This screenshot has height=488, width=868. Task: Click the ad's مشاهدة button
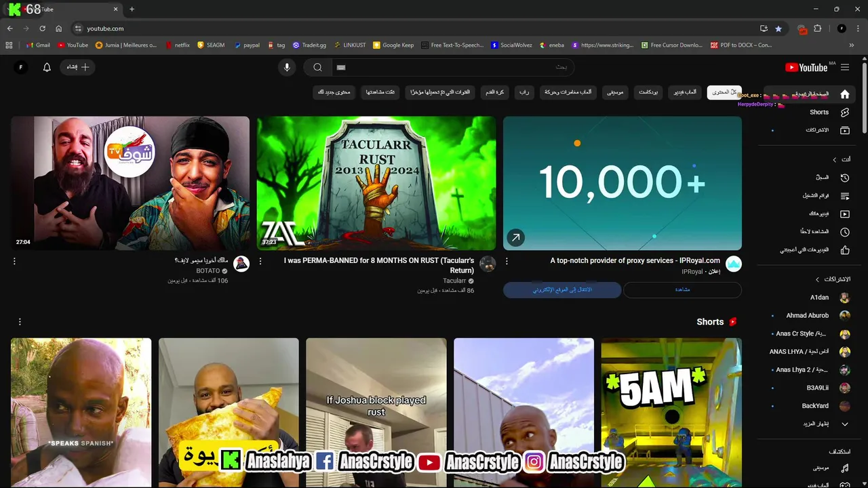682,290
